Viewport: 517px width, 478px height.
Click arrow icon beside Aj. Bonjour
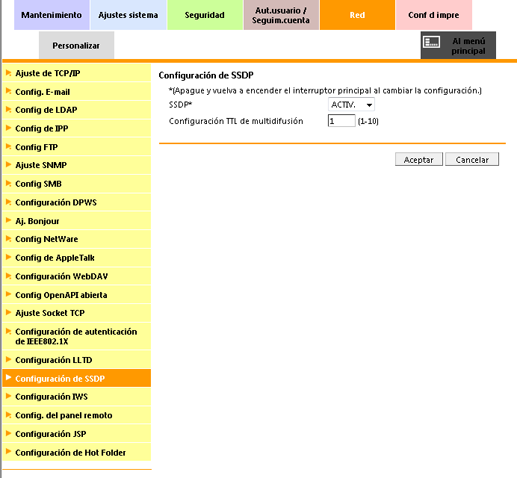click(9, 220)
